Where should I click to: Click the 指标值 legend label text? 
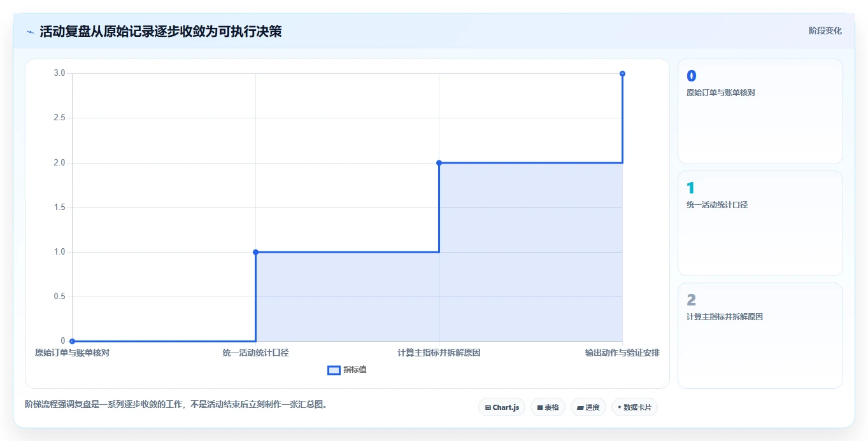(x=355, y=370)
